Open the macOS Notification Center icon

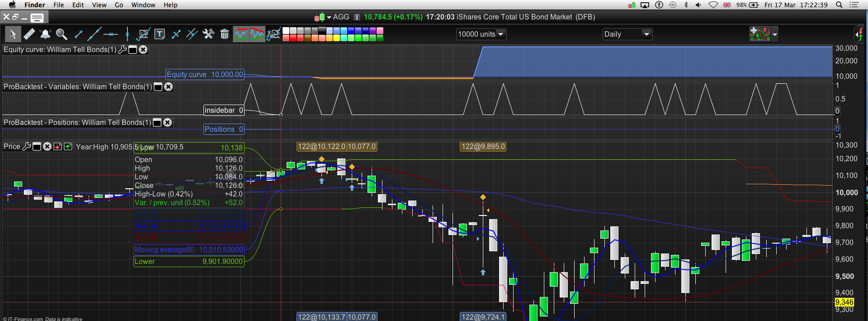[854, 5]
